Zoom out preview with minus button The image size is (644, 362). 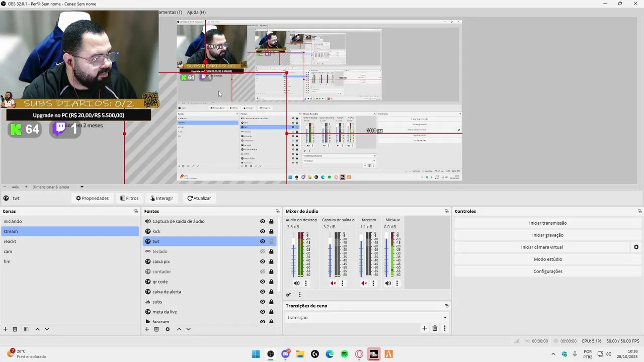[4, 187]
